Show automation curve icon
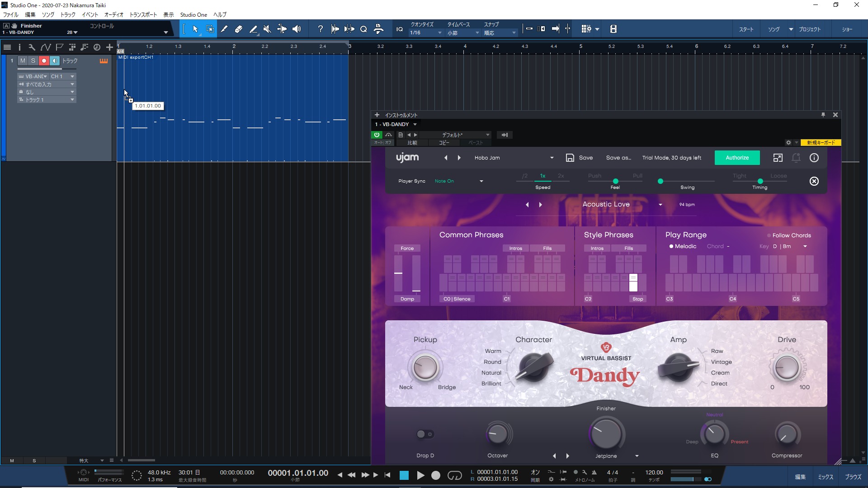The height and width of the screenshot is (488, 868). coord(45,47)
